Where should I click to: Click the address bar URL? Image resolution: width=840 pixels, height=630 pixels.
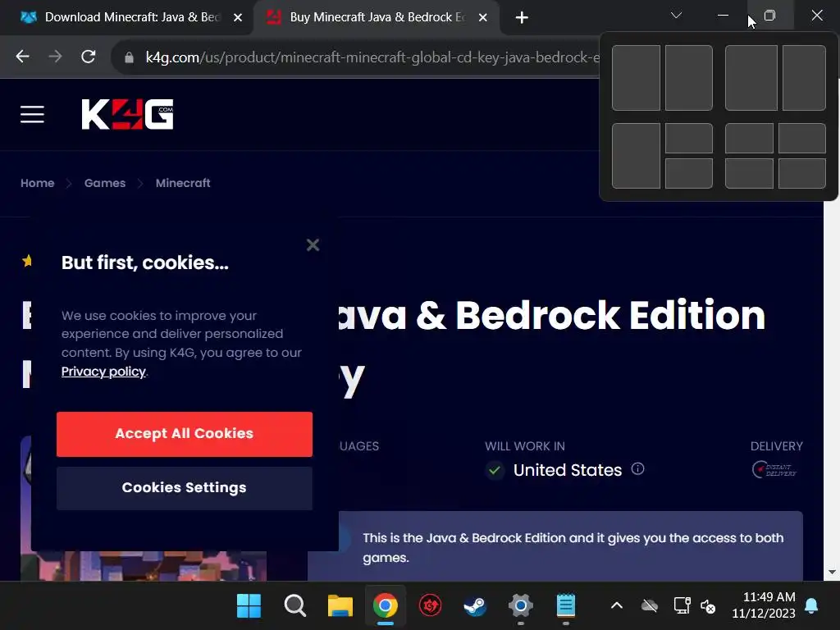click(372, 57)
